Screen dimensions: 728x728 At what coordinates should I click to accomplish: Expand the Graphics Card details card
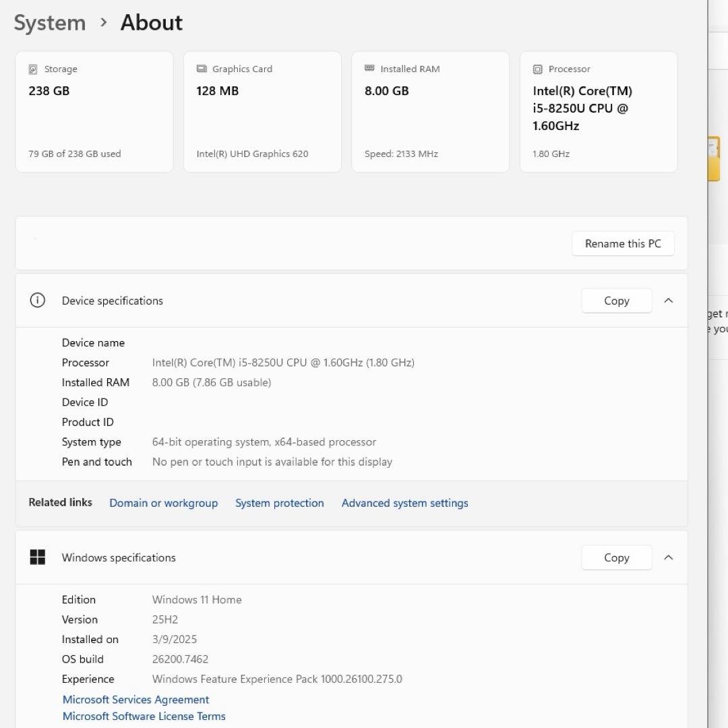click(x=262, y=111)
